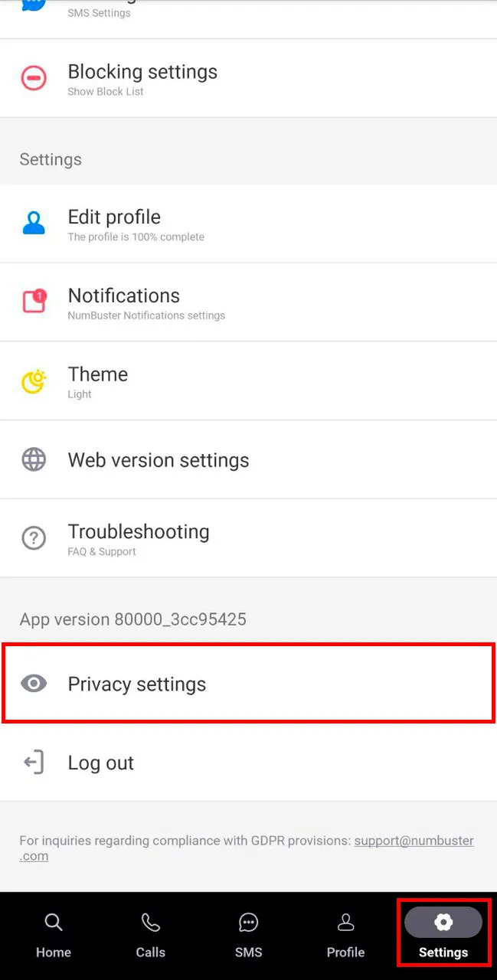Click the Log out arrow icon
The height and width of the screenshot is (980, 497).
[x=34, y=763]
